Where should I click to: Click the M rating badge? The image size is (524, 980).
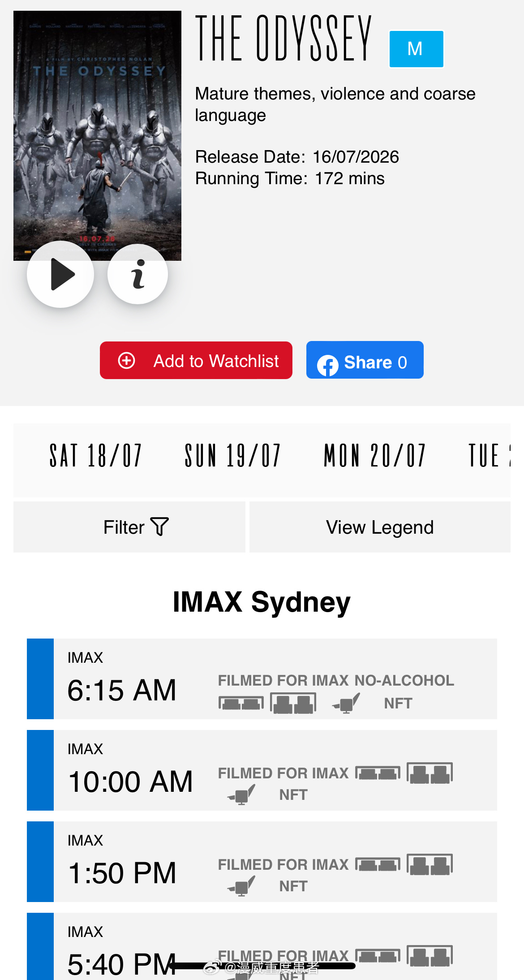click(417, 49)
